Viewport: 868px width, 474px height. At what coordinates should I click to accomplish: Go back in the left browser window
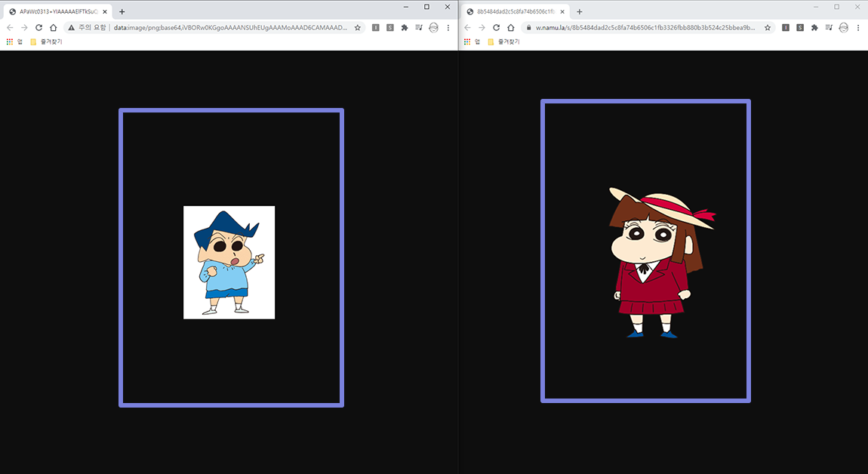click(x=10, y=28)
